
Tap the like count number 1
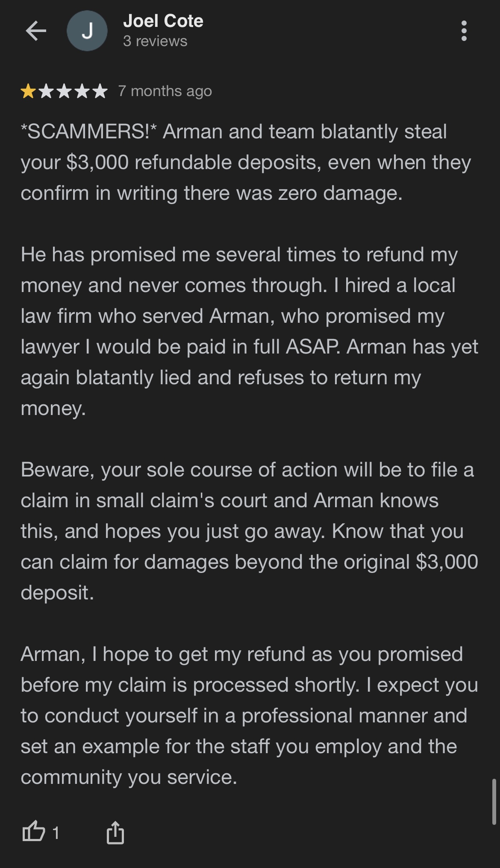[x=56, y=833]
